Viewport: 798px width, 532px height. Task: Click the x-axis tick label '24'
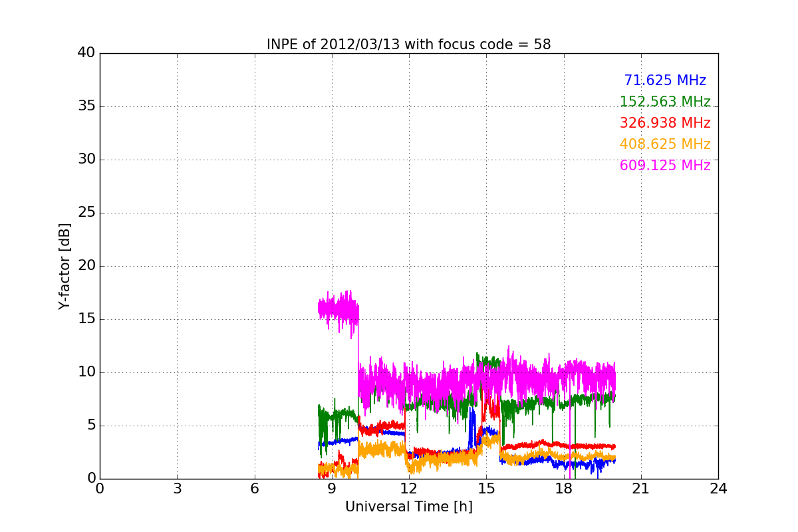pos(718,489)
